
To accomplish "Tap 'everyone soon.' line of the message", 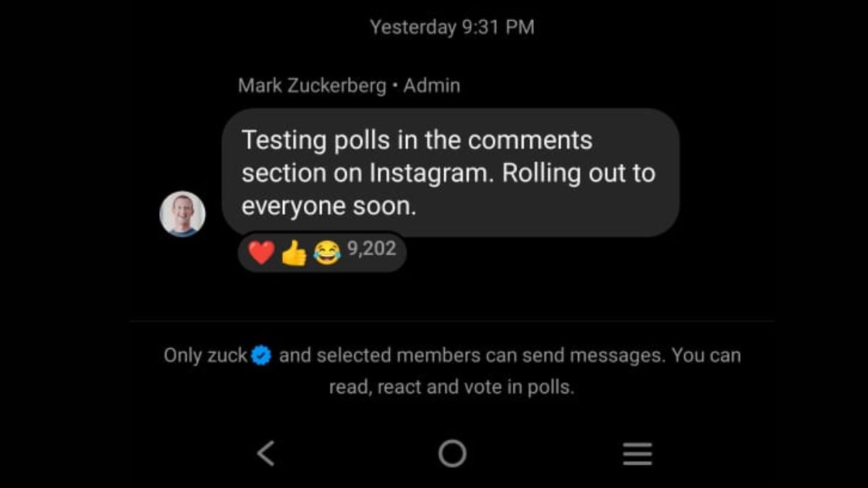I will point(329,206).
